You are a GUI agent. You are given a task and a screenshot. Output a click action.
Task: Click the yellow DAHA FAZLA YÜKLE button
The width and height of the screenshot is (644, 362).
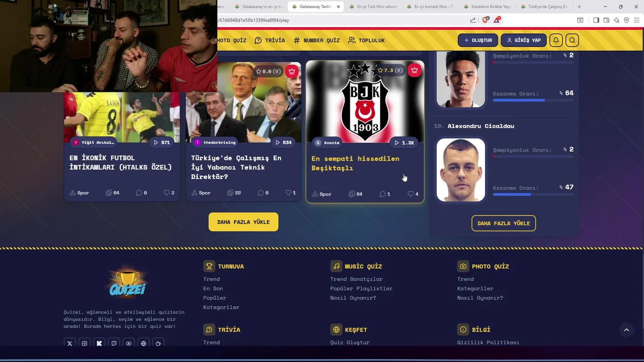pos(244,222)
